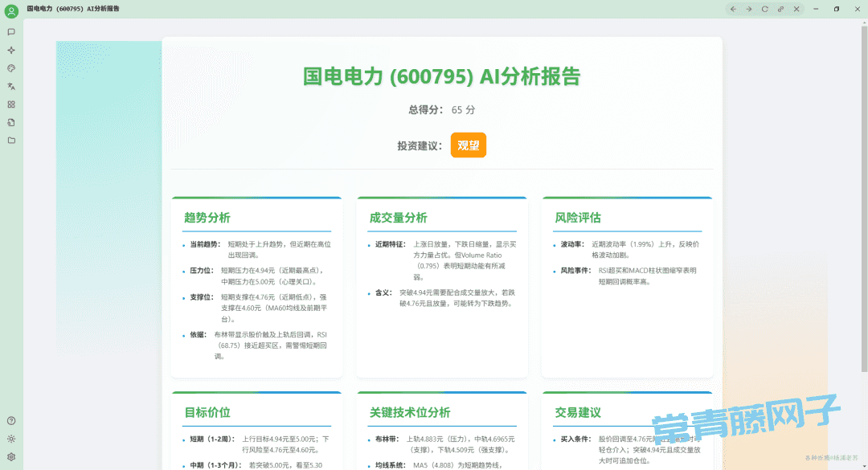Open the chat bubble sidebar icon

point(11,32)
